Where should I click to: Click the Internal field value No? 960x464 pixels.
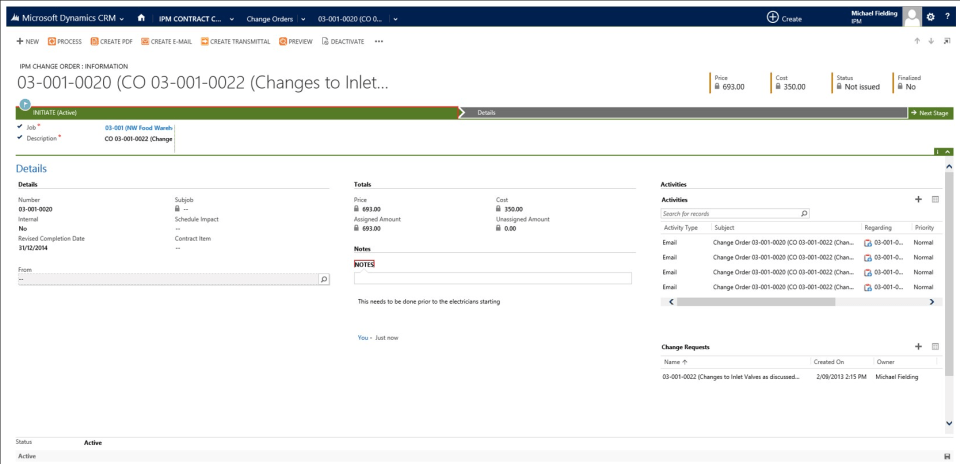[22, 228]
